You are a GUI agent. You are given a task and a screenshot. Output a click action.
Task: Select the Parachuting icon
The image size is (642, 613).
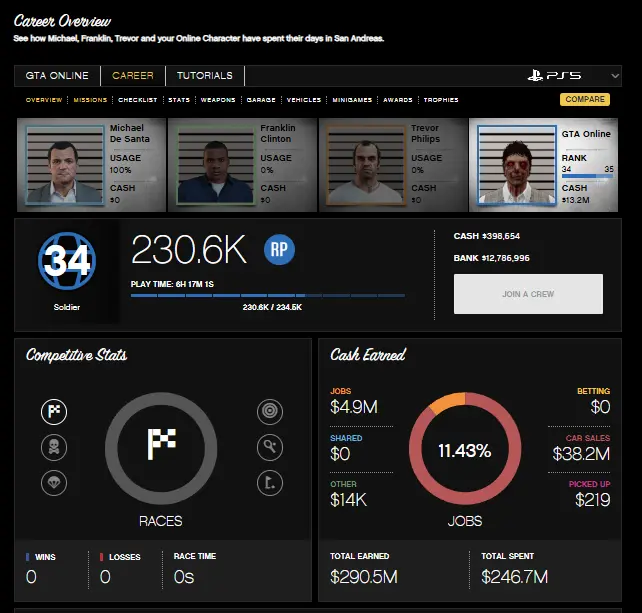tap(54, 483)
